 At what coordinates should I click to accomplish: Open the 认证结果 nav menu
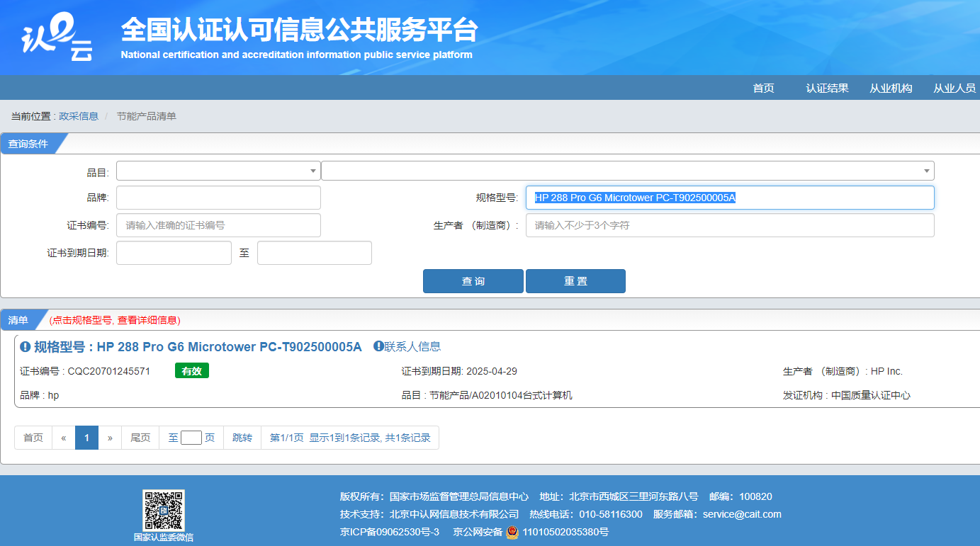click(827, 88)
